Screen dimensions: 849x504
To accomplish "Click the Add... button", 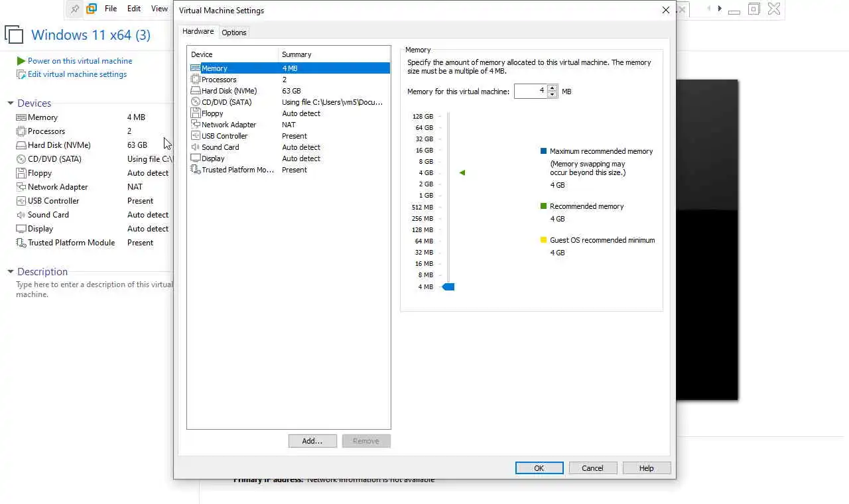I will coord(312,441).
